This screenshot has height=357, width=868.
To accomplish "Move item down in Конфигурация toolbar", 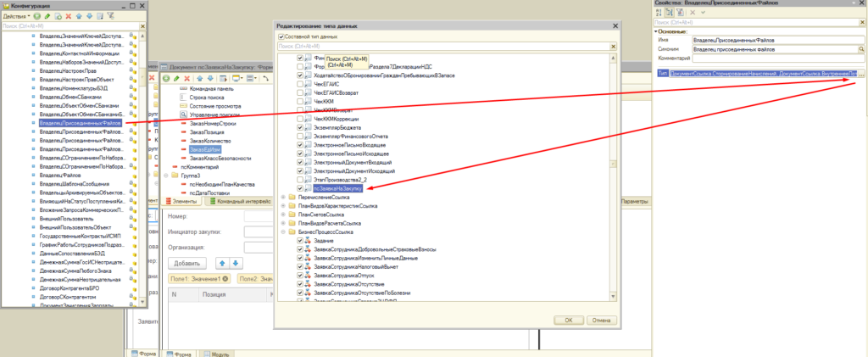I will [89, 17].
